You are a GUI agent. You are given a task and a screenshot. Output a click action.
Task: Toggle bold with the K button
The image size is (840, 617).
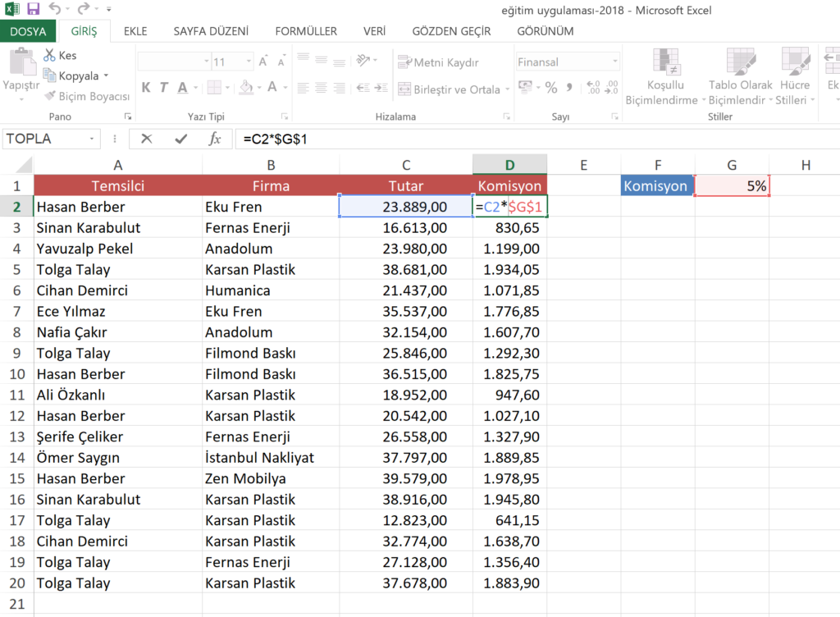tap(146, 88)
